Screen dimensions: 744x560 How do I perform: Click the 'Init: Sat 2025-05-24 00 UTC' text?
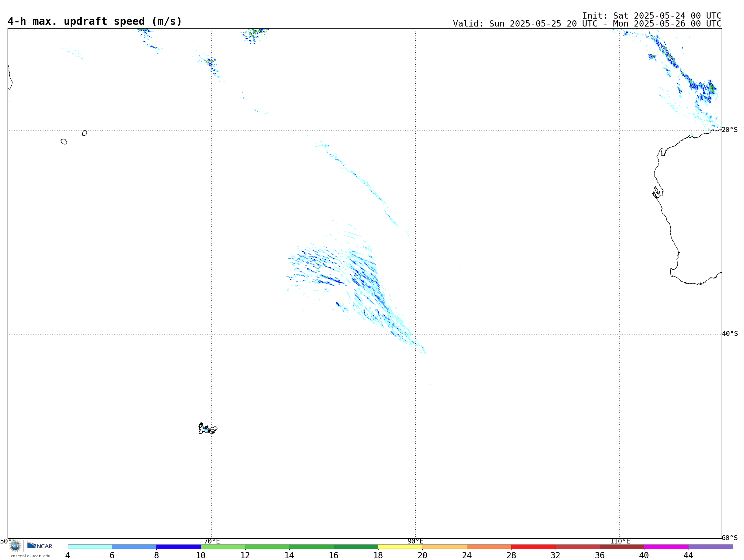coord(652,16)
